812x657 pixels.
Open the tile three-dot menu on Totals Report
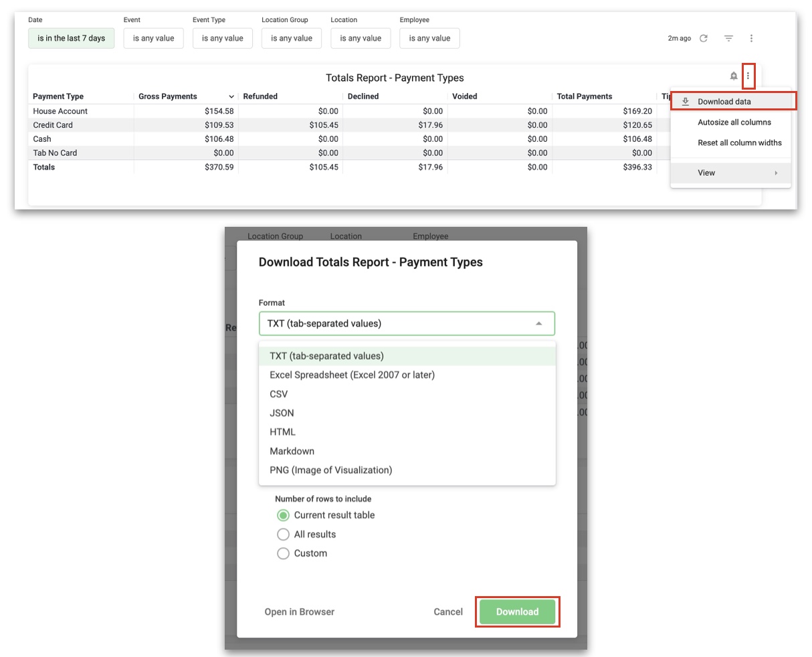click(748, 76)
